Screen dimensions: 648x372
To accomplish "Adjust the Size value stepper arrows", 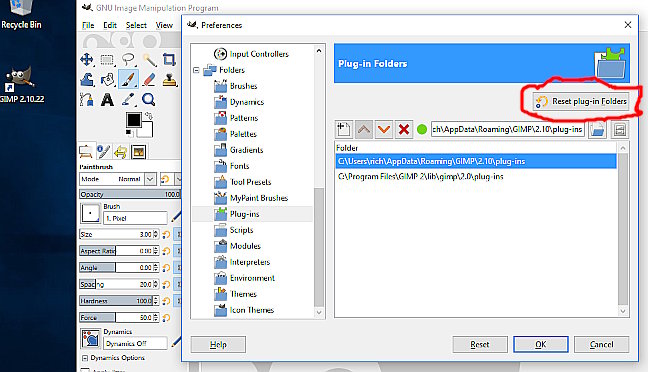I will click(156, 234).
